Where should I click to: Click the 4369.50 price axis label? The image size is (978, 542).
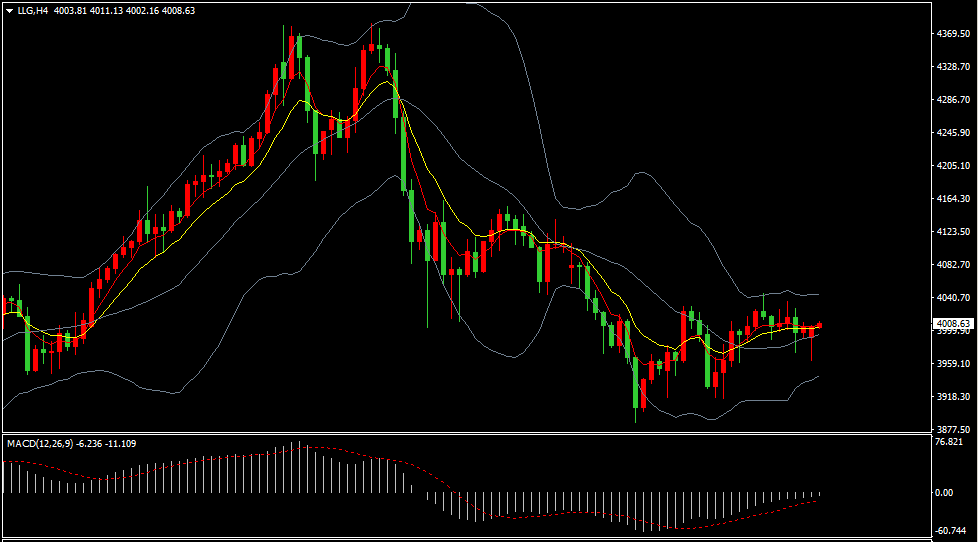click(x=952, y=34)
